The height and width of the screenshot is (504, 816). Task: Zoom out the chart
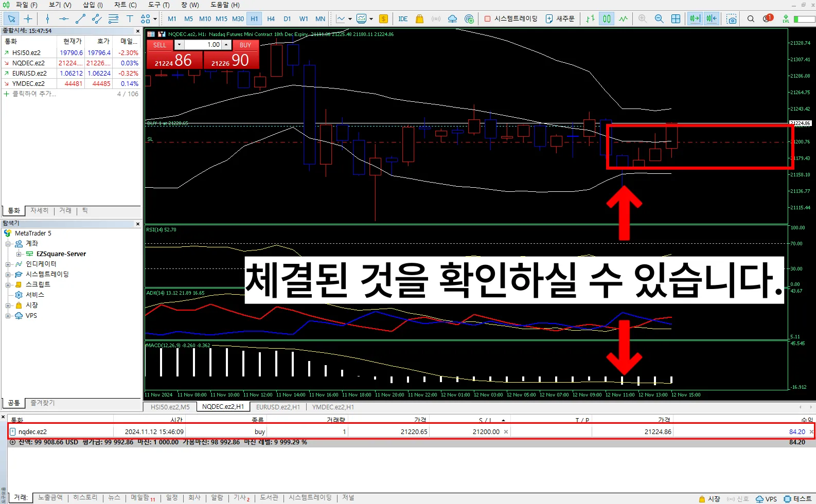[659, 19]
